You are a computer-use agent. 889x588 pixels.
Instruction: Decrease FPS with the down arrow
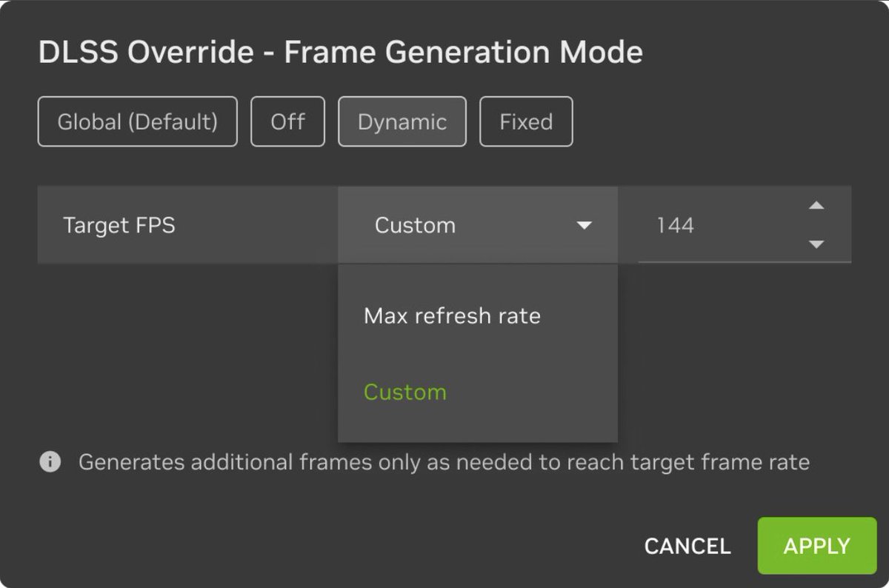pos(816,244)
